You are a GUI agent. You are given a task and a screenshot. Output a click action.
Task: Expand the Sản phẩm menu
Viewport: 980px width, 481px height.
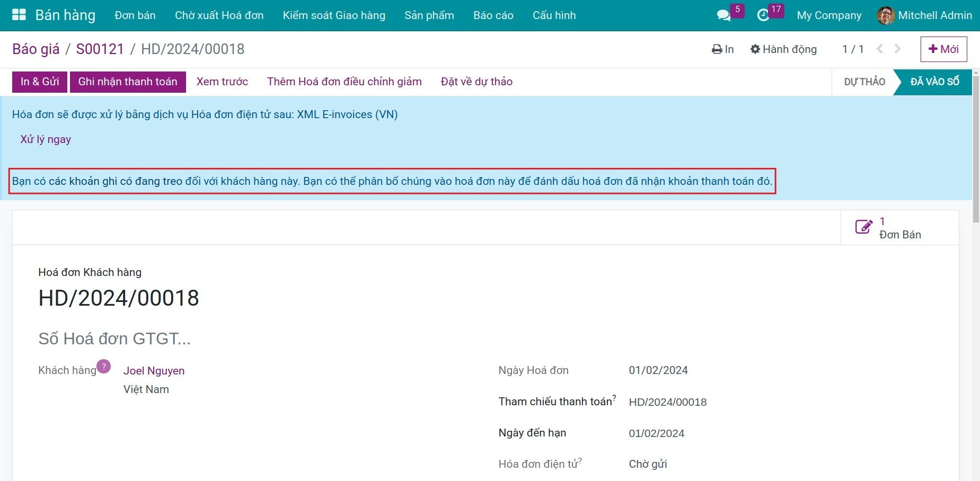429,15
